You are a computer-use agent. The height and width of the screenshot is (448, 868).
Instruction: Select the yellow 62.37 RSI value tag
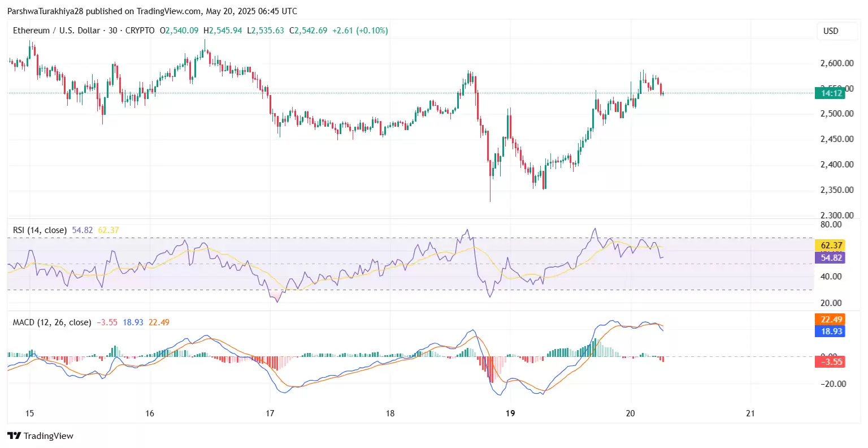point(830,245)
